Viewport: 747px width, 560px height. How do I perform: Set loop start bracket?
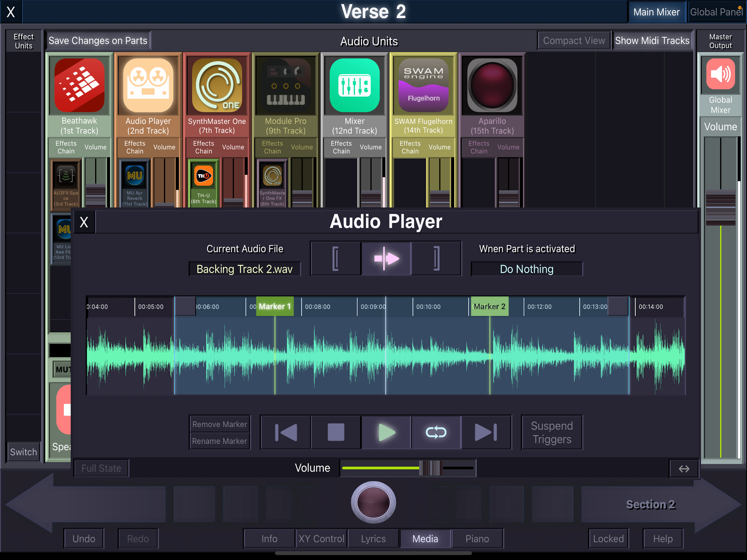pyautogui.click(x=335, y=258)
